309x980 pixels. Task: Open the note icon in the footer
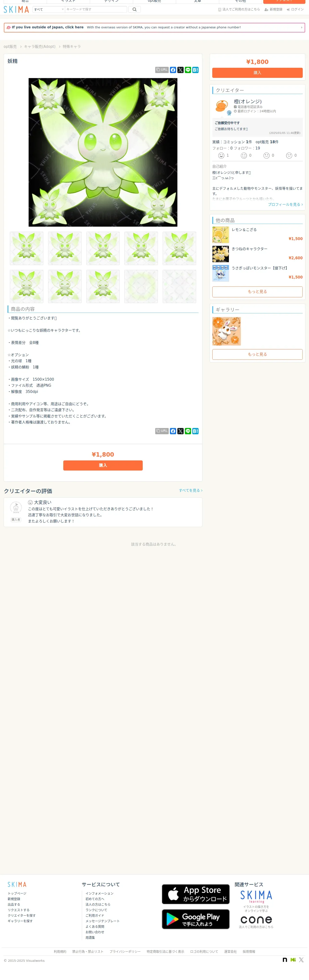click(285, 960)
